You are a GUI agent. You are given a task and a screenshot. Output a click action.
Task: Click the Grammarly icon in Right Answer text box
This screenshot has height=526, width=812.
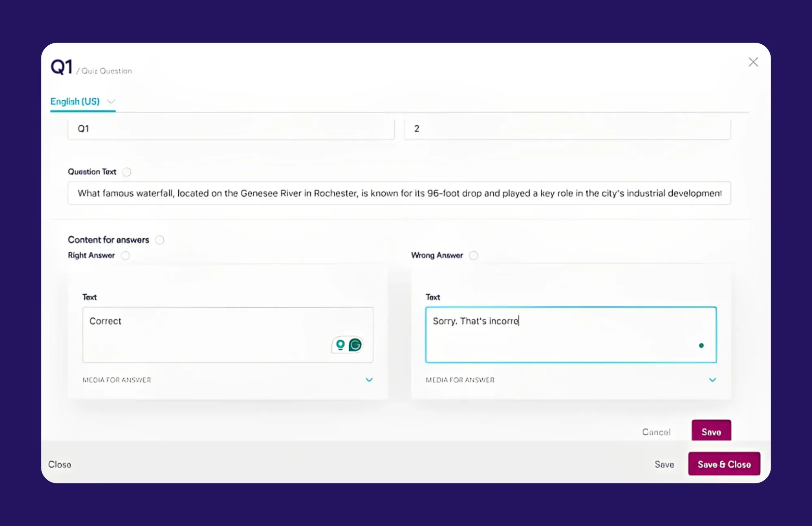[355, 345]
